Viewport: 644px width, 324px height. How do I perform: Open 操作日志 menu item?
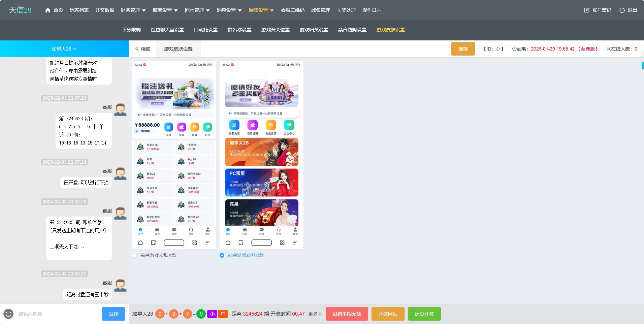click(372, 10)
